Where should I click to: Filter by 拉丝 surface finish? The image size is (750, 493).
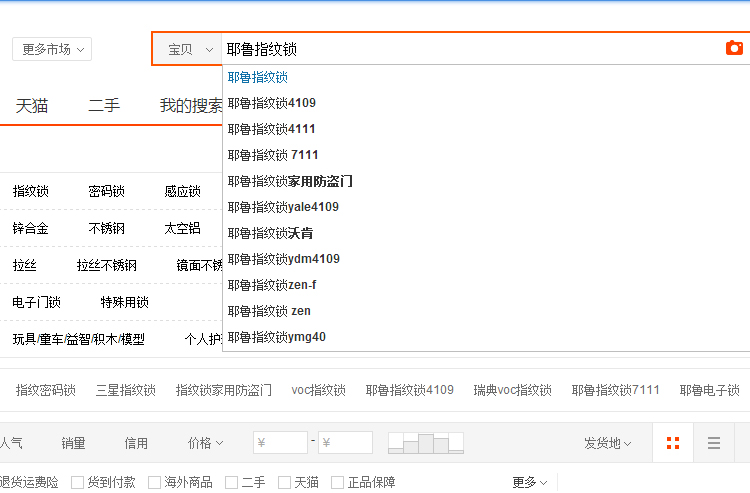pos(24,265)
